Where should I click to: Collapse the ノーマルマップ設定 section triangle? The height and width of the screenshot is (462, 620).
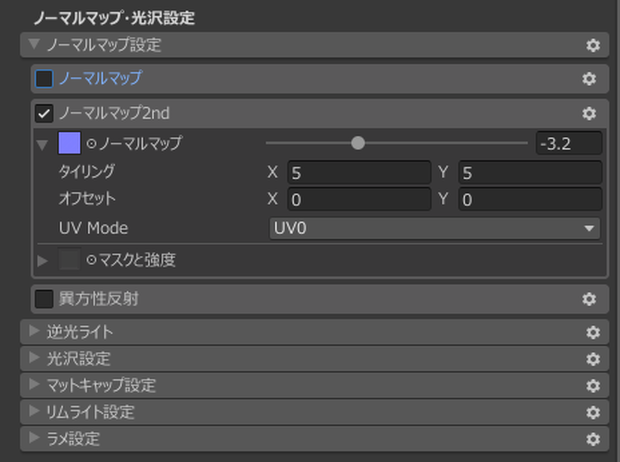tap(34, 44)
